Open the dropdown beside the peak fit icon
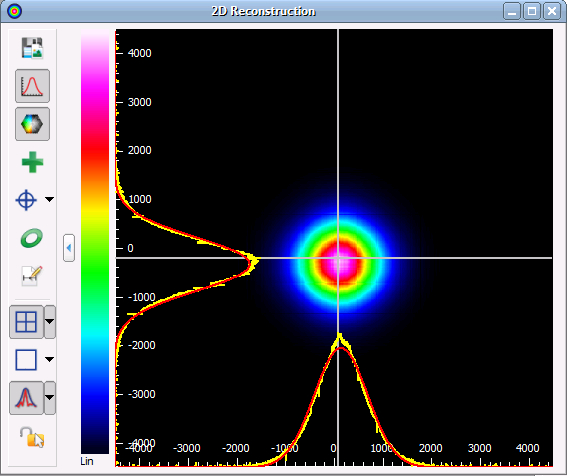The image size is (567, 476). point(50,398)
